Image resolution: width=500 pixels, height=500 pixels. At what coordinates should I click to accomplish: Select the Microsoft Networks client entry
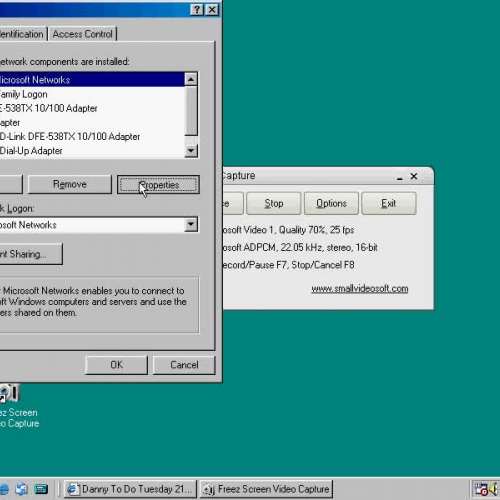point(92,80)
